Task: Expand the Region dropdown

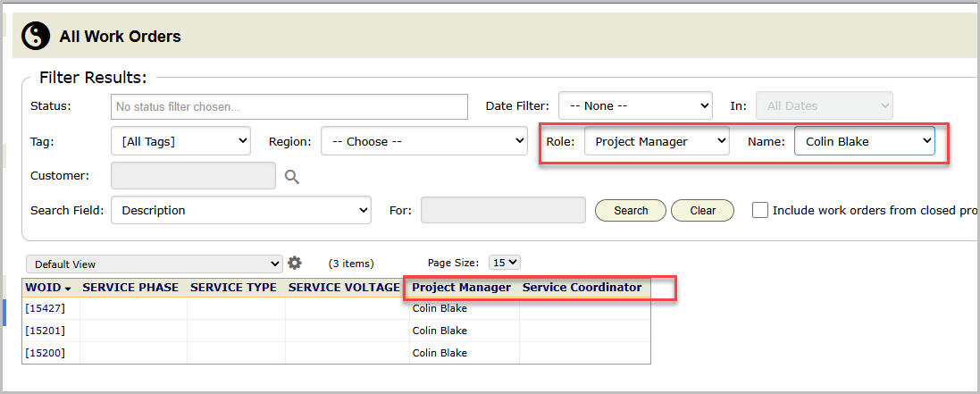Action: 424,141
